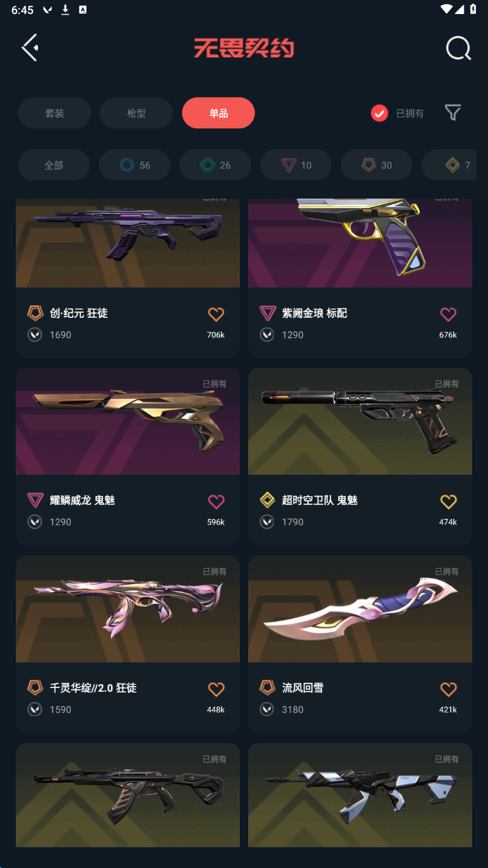This screenshot has height=868, width=488.
Task: Tap the back arrow icon
Action: click(x=30, y=48)
